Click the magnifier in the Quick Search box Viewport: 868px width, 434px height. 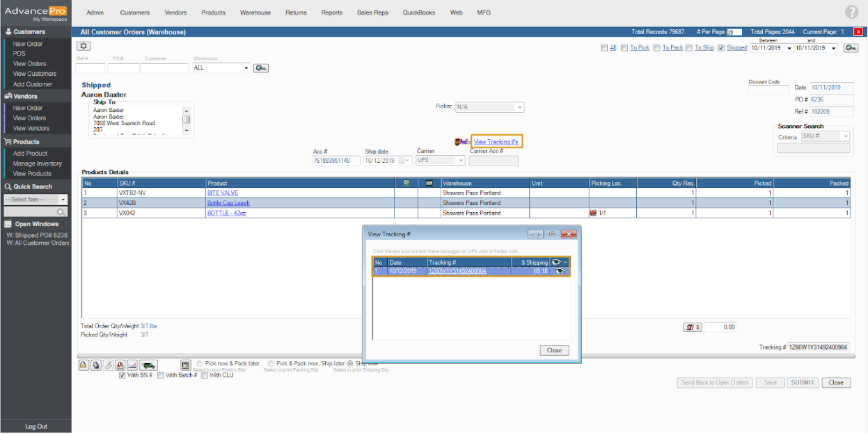coord(62,212)
